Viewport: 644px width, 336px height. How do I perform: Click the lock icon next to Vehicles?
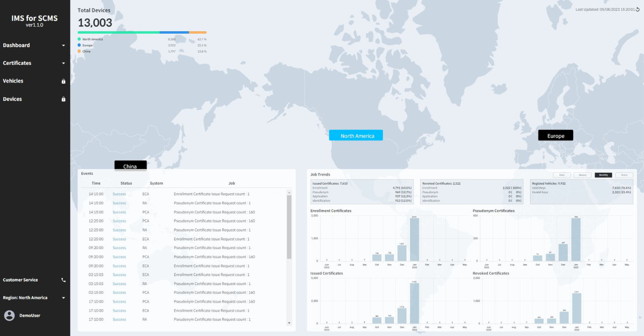coord(63,81)
